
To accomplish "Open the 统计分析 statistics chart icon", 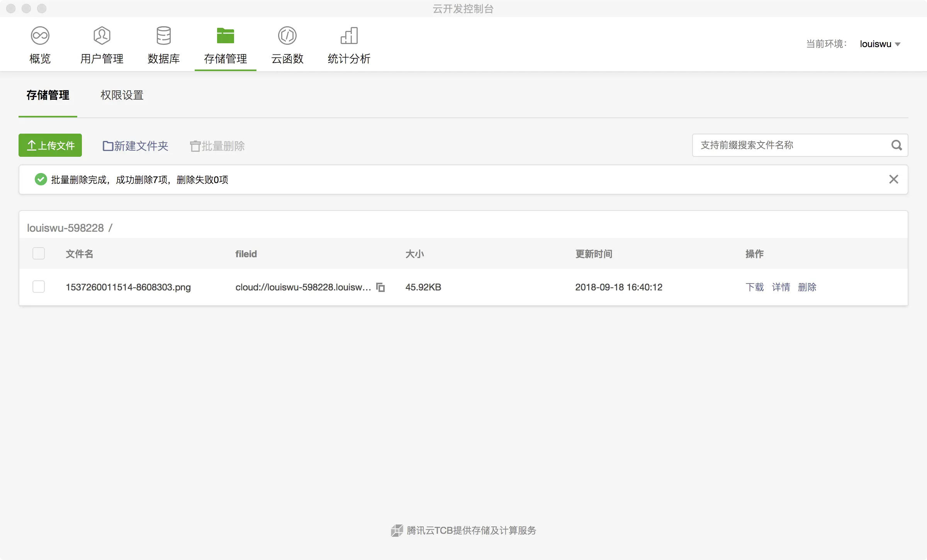I will click(349, 36).
